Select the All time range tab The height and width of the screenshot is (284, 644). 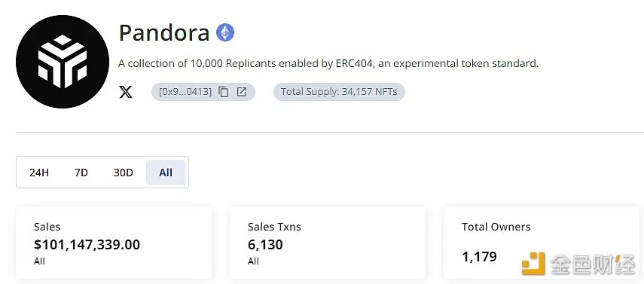click(166, 173)
